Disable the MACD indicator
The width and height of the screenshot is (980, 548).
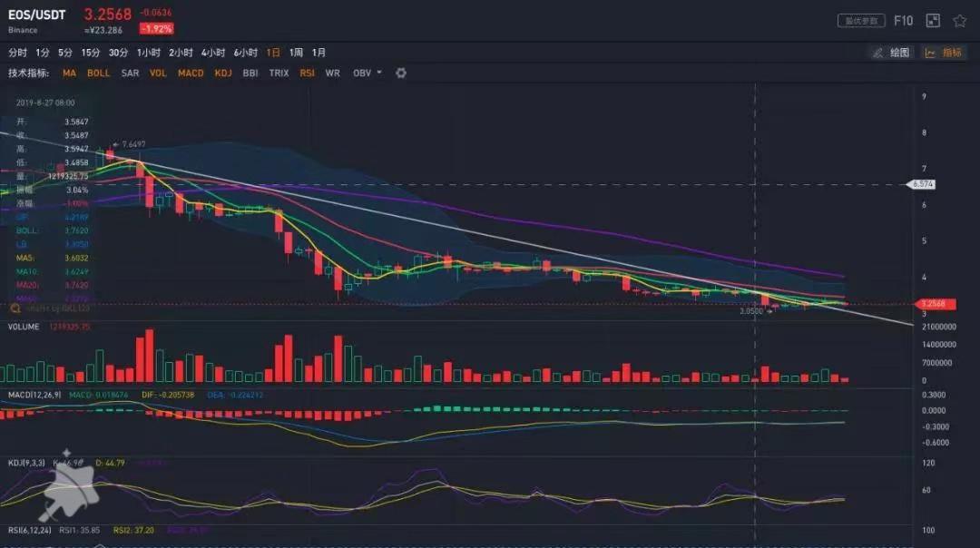click(191, 73)
